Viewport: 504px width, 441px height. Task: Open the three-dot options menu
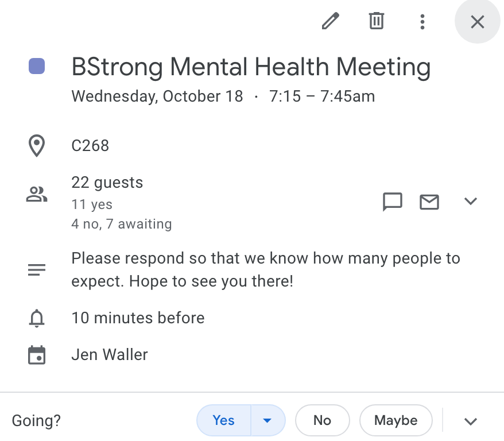[x=422, y=22]
